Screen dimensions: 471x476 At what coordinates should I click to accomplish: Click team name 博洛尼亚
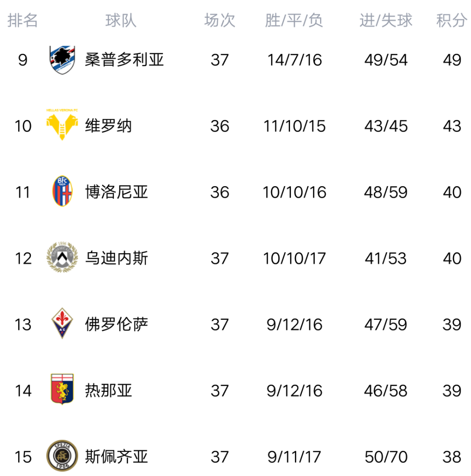pos(117,192)
